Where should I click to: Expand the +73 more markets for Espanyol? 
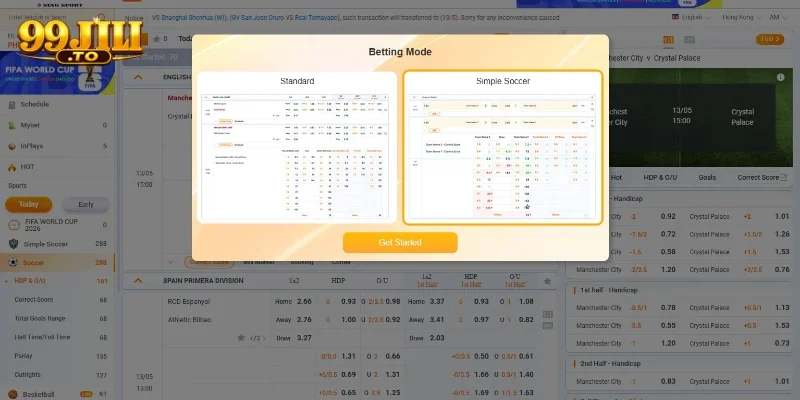[258, 338]
